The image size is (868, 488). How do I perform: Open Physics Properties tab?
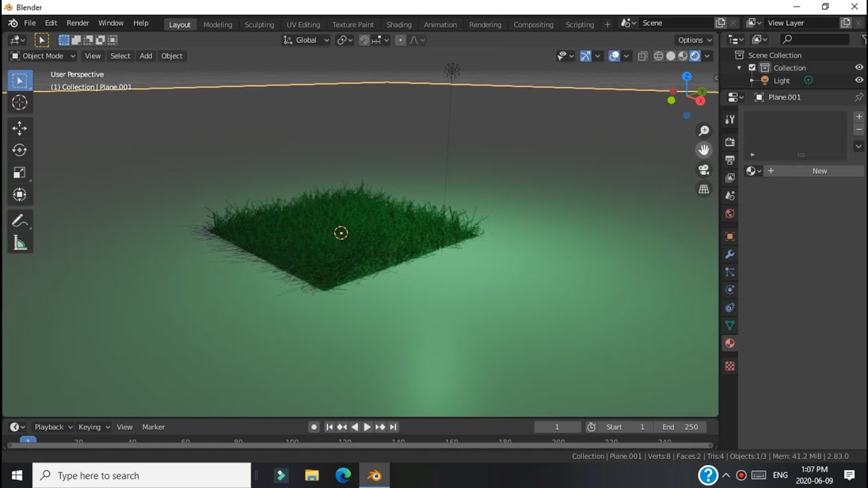click(x=730, y=290)
